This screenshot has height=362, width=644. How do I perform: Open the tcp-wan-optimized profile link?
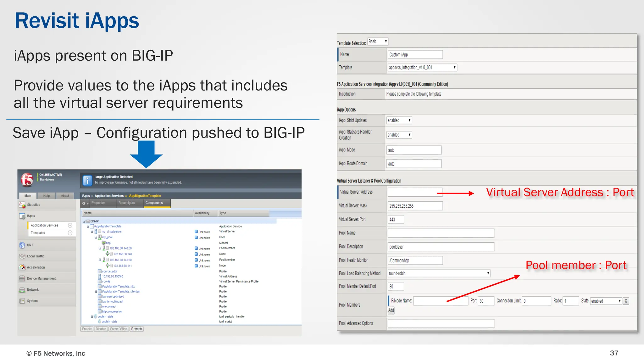[x=113, y=297]
